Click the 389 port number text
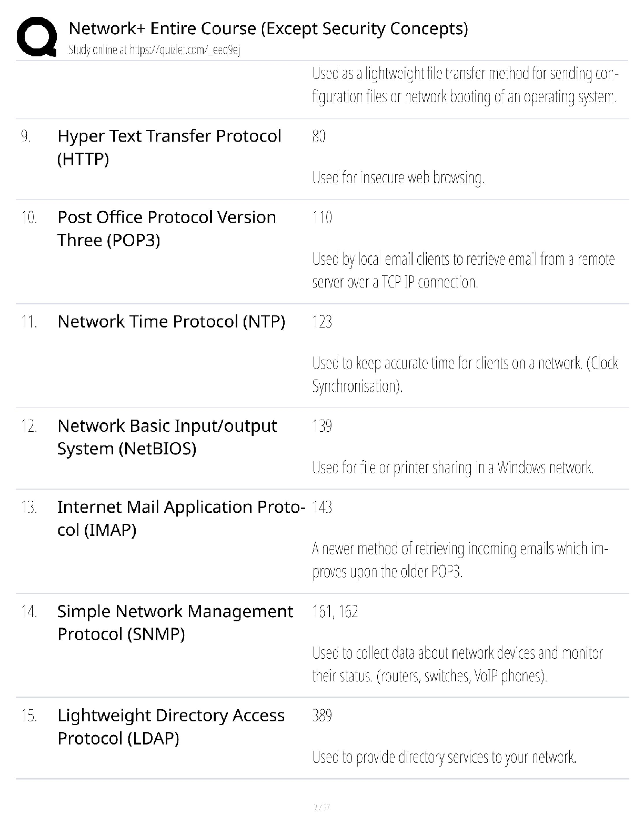 click(x=322, y=715)
